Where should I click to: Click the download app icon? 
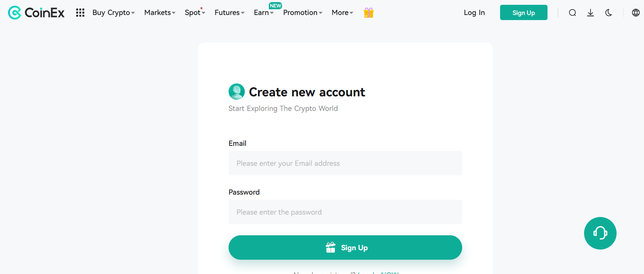[x=590, y=13]
